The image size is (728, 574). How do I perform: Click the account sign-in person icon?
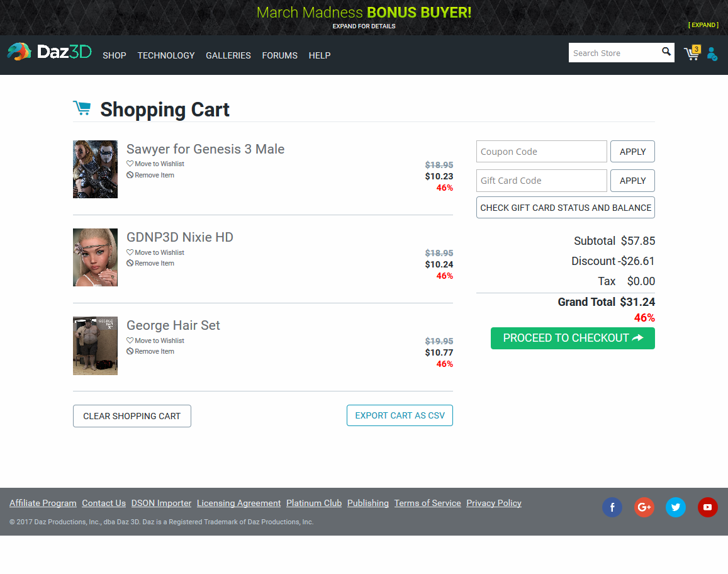(x=712, y=55)
